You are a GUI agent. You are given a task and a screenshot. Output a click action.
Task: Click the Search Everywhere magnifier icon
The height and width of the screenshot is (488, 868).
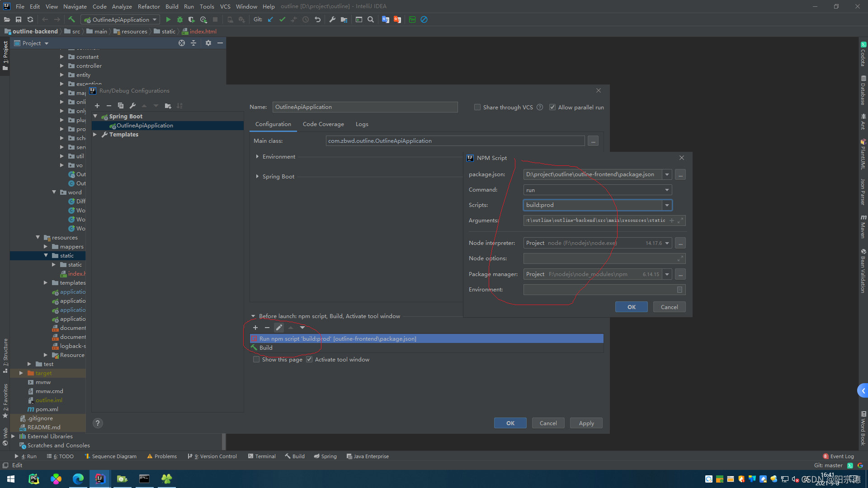point(371,19)
